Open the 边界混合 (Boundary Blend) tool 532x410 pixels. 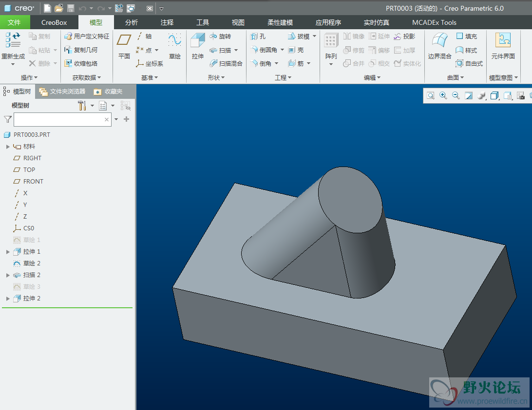point(439,46)
